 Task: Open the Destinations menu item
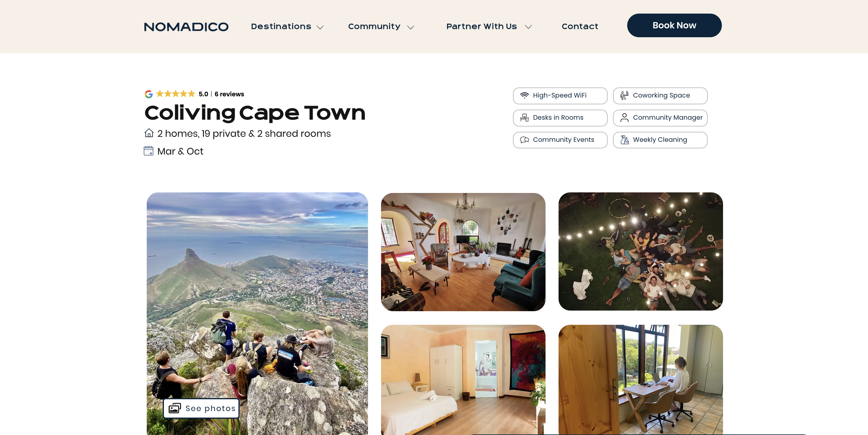[281, 27]
